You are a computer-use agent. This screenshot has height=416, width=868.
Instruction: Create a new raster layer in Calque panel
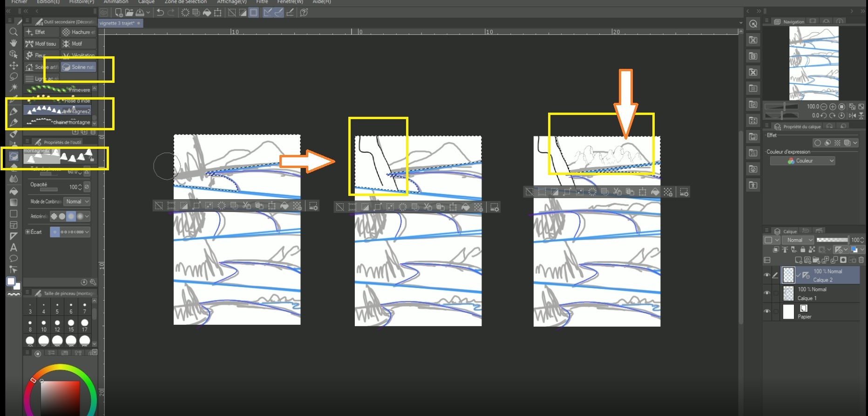coord(799,260)
